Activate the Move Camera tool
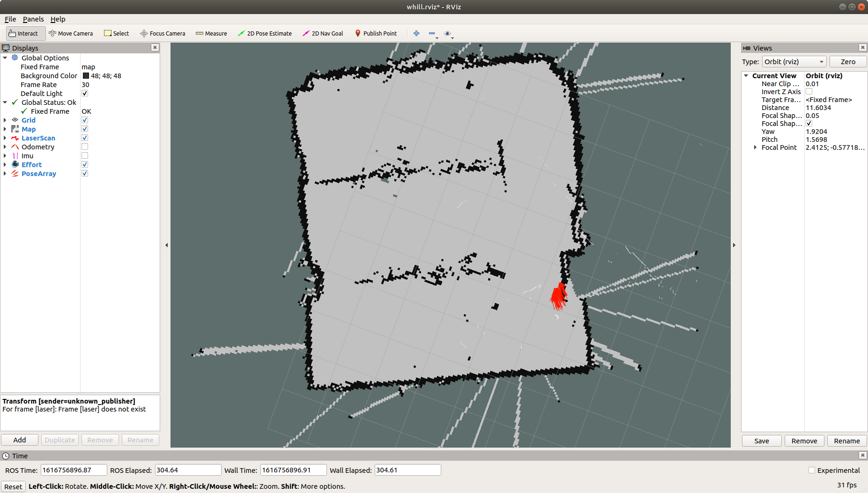868x493 pixels. pos(71,33)
